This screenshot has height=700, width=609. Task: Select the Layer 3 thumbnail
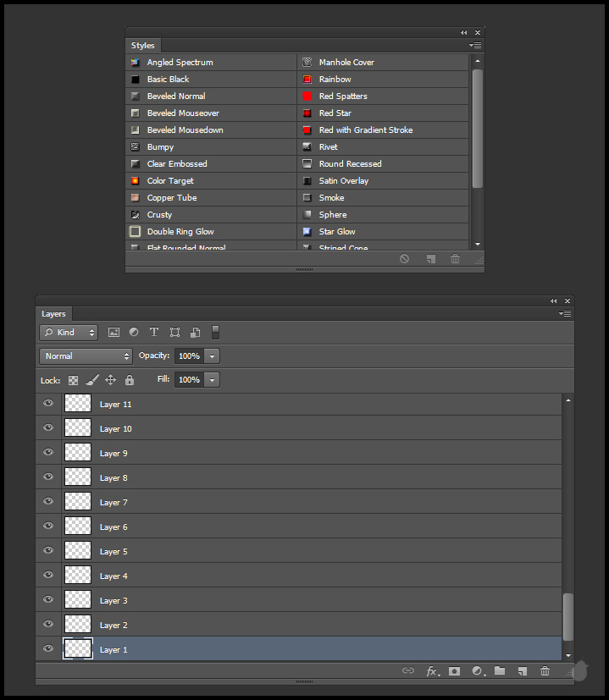pyautogui.click(x=78, y=600)
